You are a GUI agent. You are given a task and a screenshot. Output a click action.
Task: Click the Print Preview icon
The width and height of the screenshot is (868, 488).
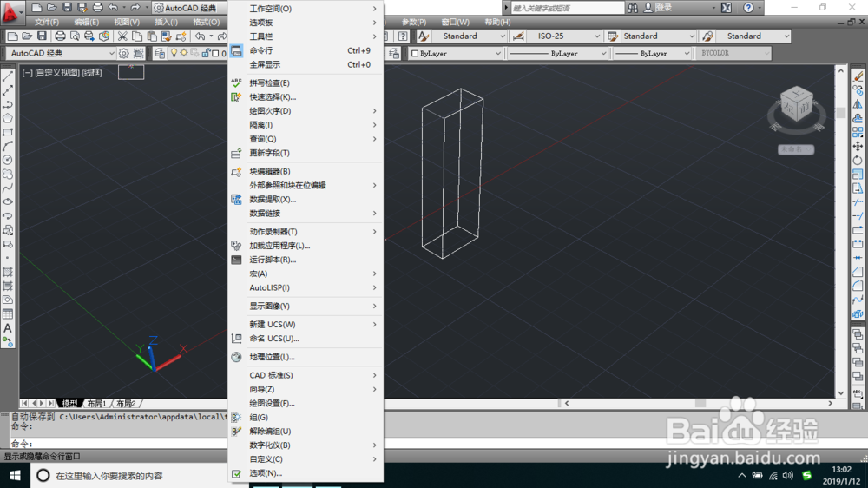pos(74,36)
